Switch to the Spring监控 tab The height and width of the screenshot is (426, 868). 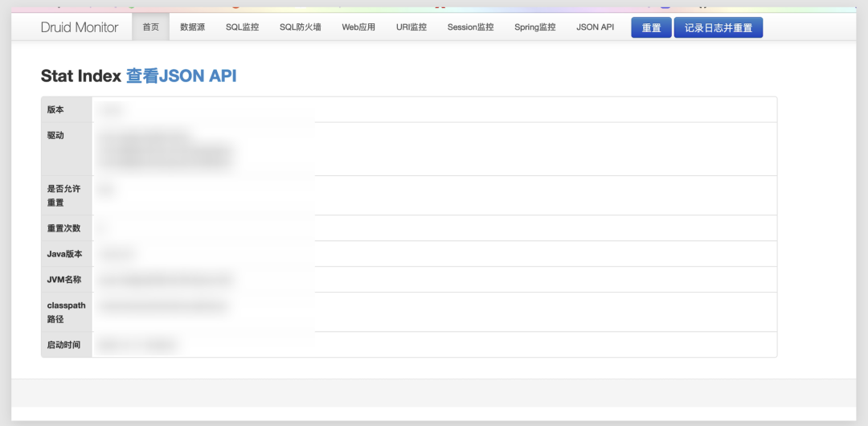tap(534, 27)
